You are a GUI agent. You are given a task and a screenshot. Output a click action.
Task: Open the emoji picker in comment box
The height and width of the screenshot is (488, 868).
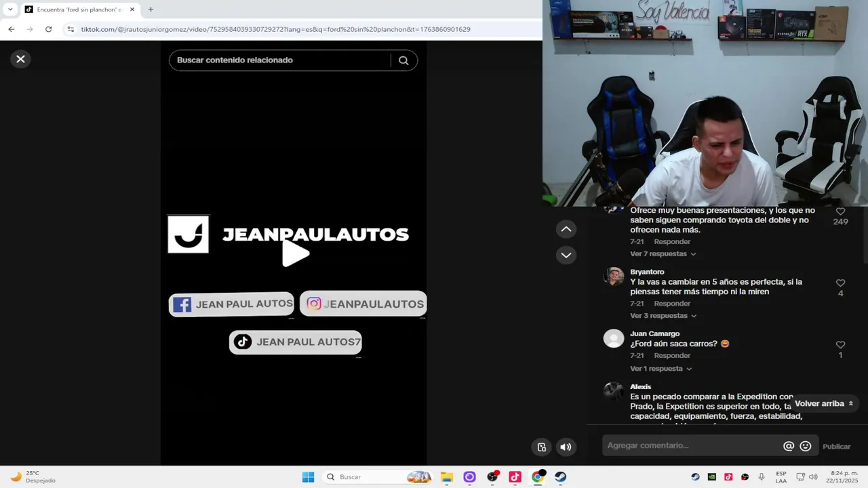click(x=805, y=446)
